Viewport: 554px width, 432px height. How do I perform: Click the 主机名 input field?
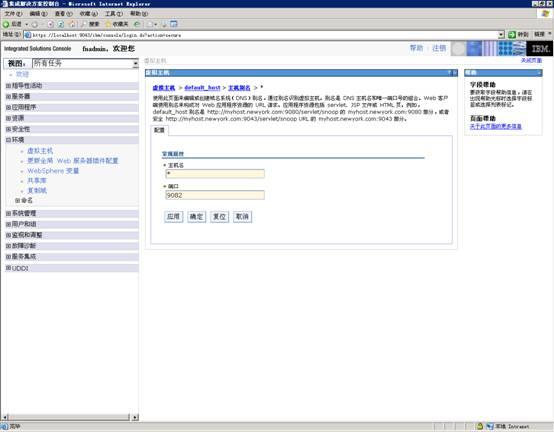click(215, 173)
